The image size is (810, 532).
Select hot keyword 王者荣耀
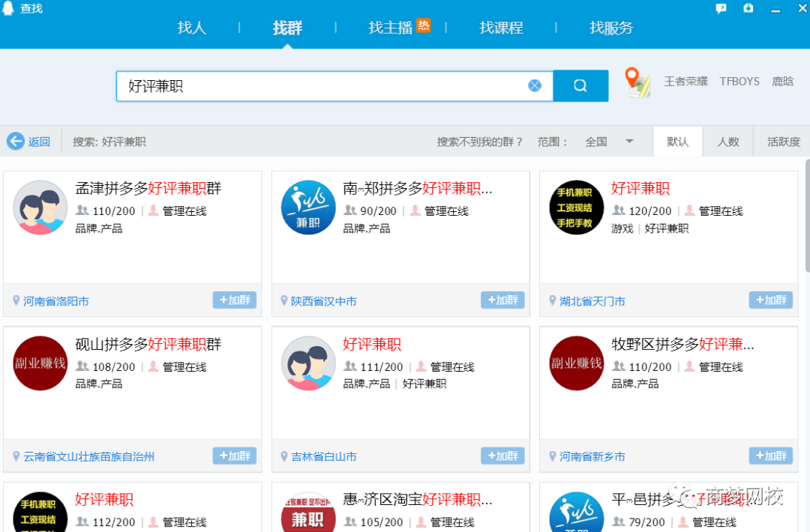685,82
